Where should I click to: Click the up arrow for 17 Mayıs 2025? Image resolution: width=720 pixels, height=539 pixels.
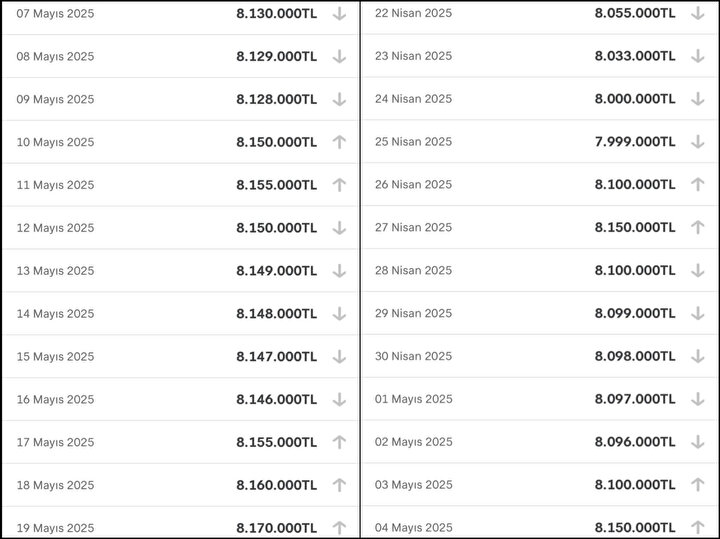coord(339,443)
